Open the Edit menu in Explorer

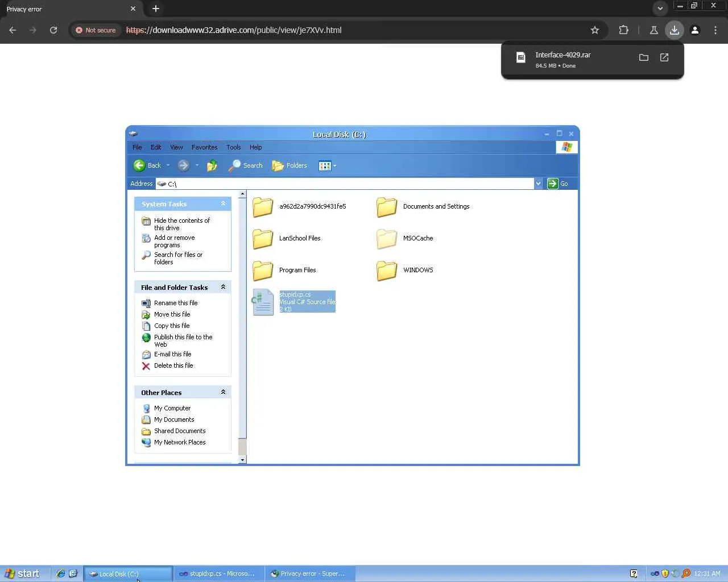[x=156, y=147]
